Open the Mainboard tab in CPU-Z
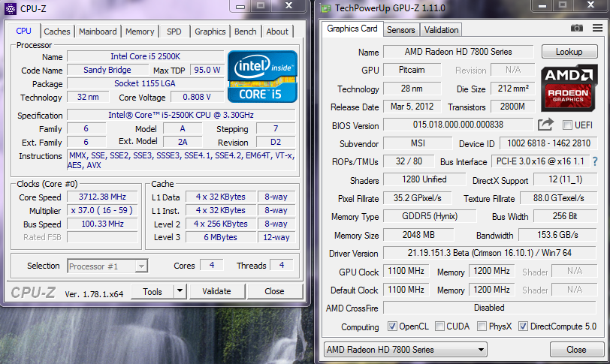 (x=98, y=32)
